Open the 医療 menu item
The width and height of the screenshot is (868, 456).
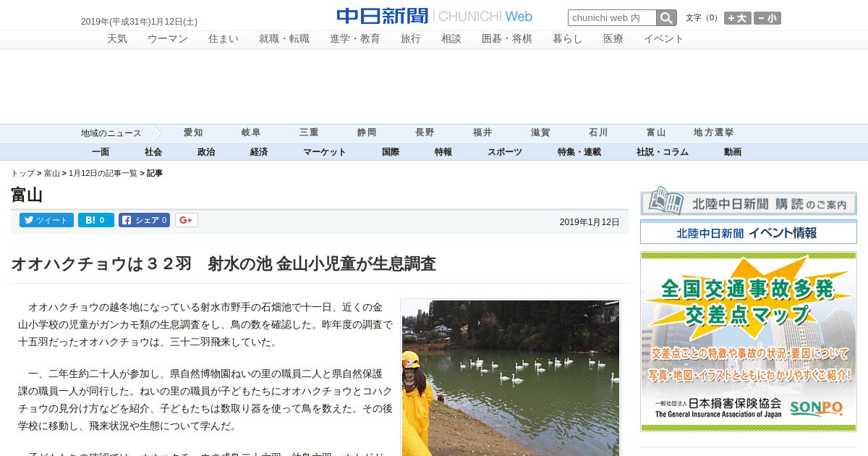point(613,39)
